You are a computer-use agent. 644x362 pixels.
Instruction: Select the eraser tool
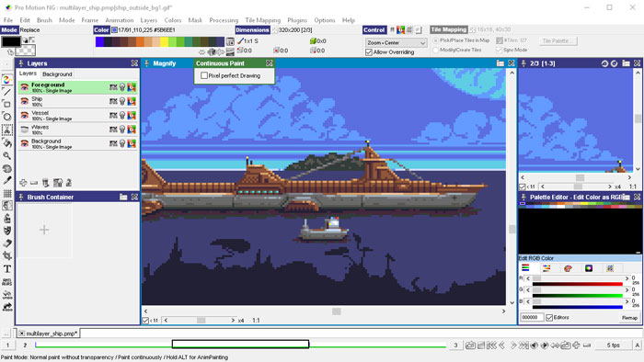7,243
